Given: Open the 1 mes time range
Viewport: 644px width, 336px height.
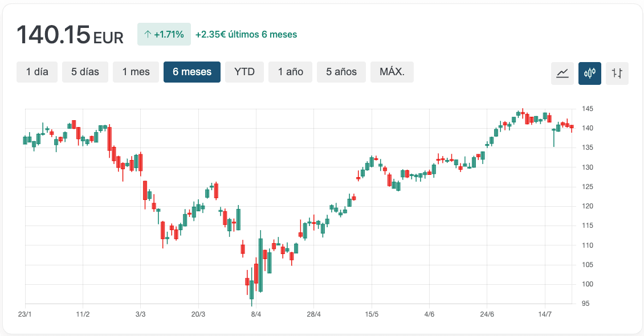Looking at the screenshot, I should 136,72.
